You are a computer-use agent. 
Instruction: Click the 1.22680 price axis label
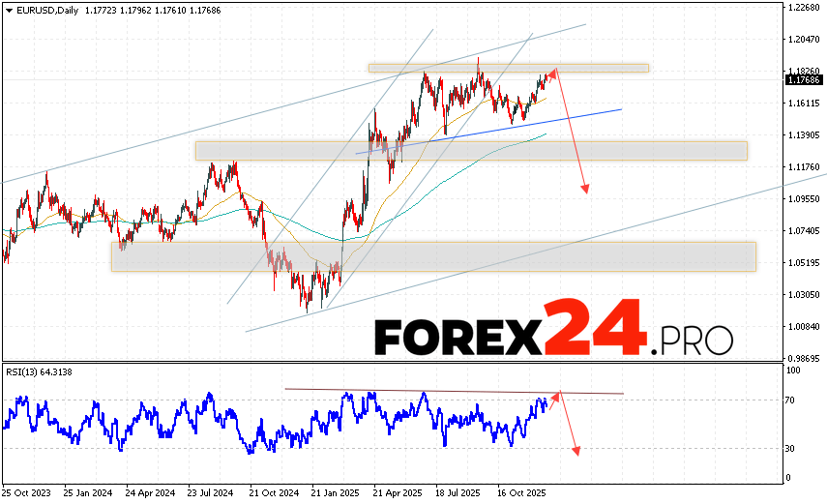[805, 8]
